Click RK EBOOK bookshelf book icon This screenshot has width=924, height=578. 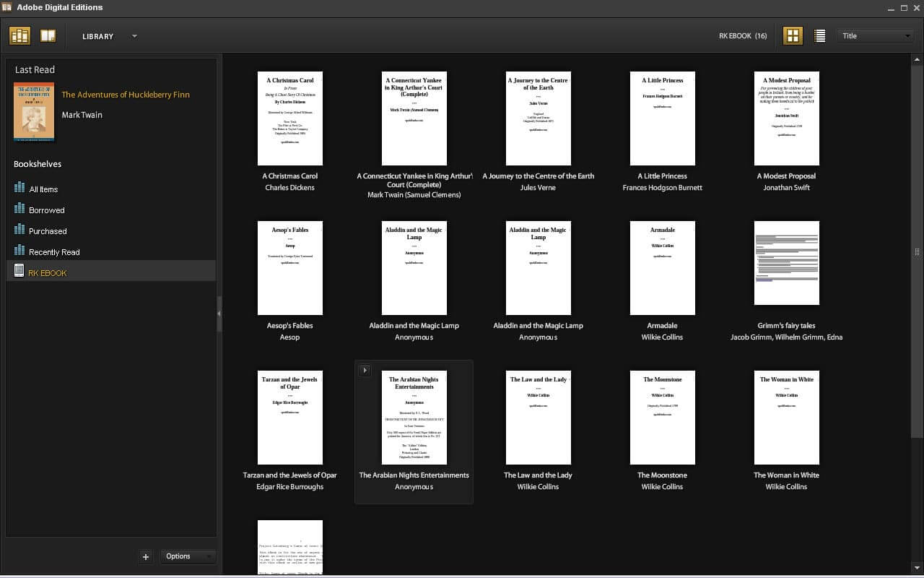point(19,271)
